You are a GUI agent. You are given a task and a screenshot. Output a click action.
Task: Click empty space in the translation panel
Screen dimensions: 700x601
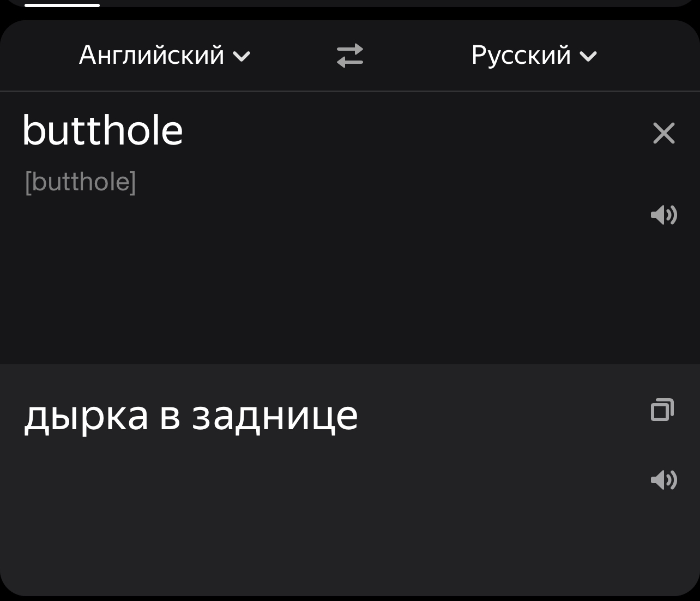[x=327, y=524]
